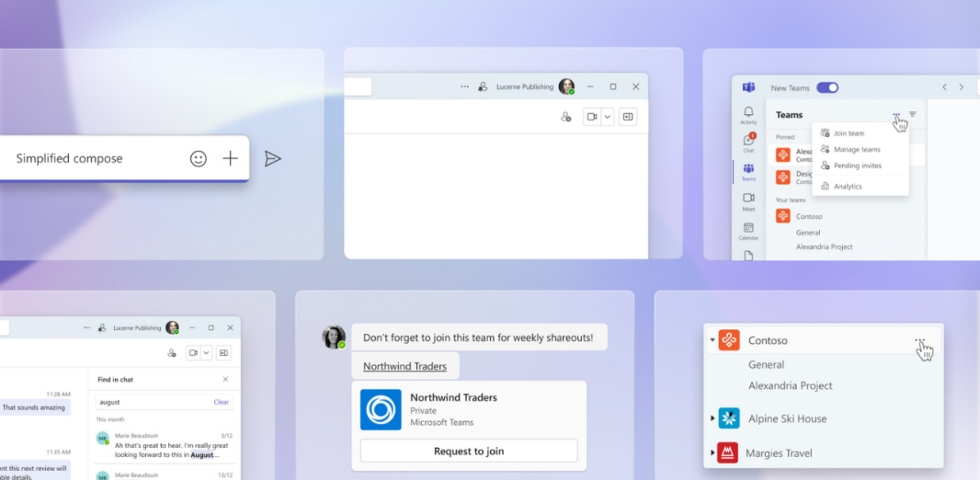This screenshot has height=480, width=980.
Task: Click the ellipsis in the Find in chat window's title bar
Action: click(x=86, y=327)
